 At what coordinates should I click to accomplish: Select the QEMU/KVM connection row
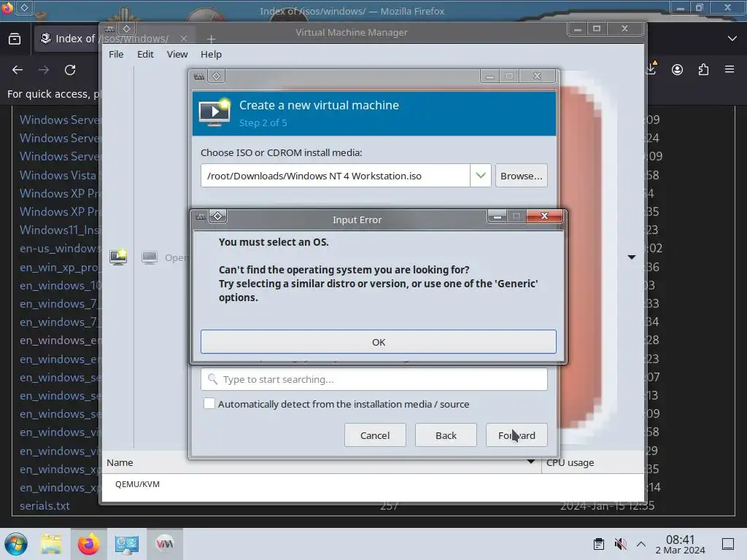373,484
